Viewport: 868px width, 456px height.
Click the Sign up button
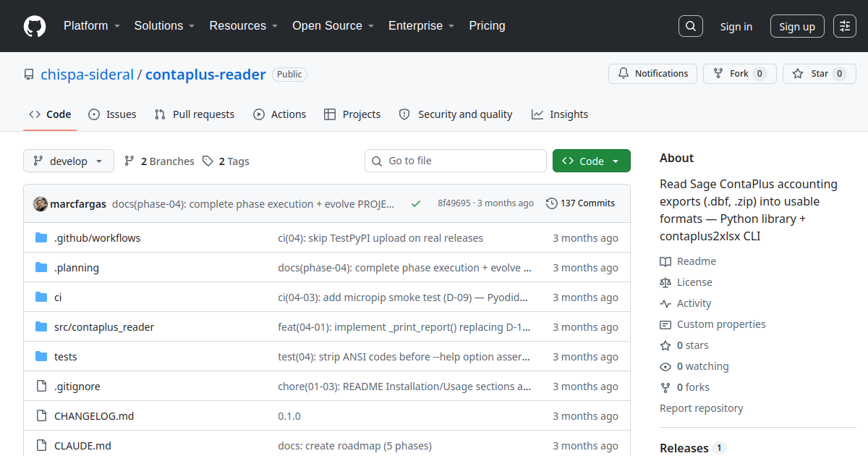click(x=797, y=26)
